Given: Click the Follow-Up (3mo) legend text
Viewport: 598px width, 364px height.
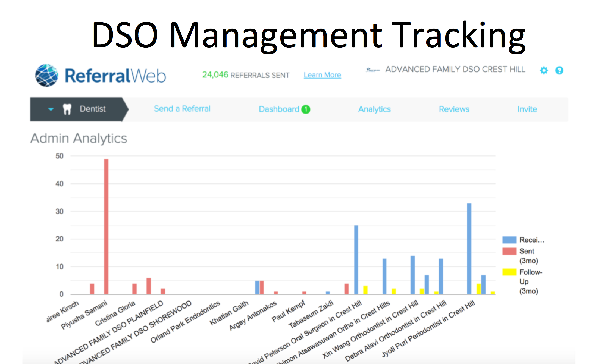Looking at the screenshot, I should 531,282.
